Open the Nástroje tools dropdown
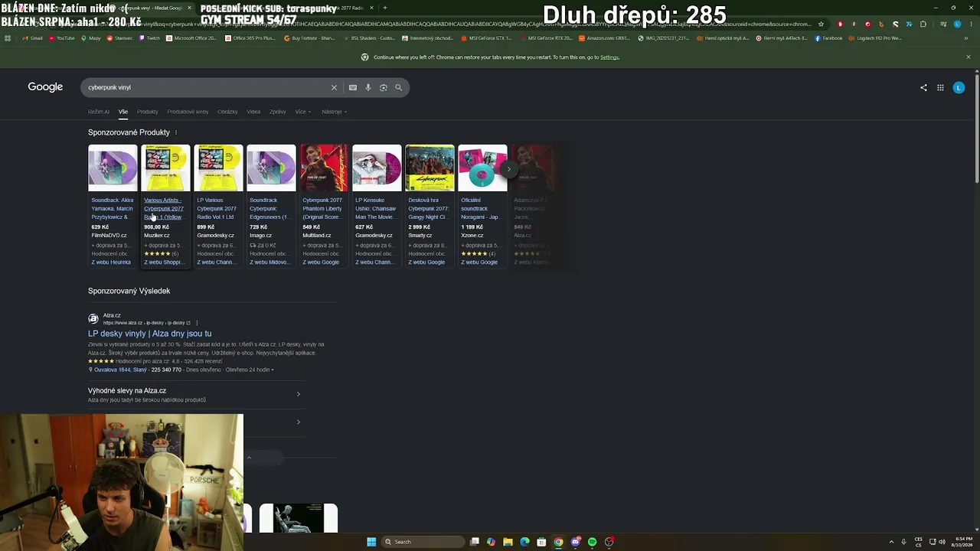 point(335,112)
